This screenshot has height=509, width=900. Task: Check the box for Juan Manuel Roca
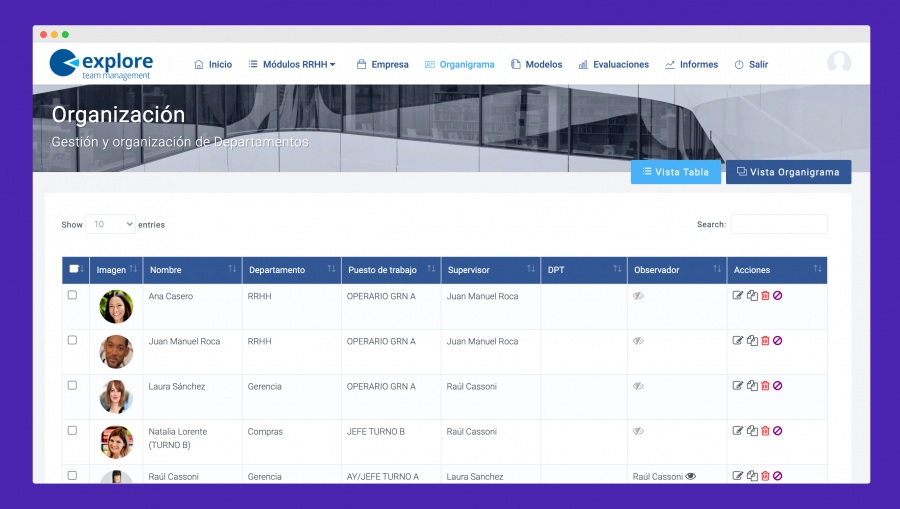[72, 340]
